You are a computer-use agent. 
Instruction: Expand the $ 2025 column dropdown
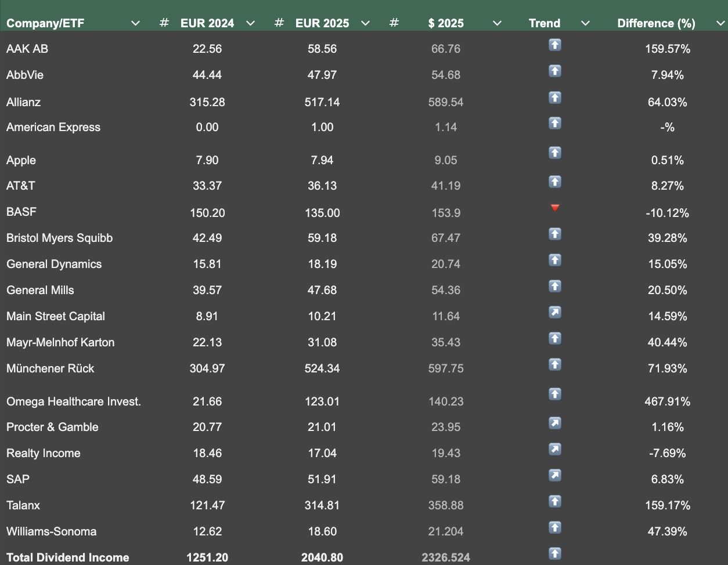497,23
